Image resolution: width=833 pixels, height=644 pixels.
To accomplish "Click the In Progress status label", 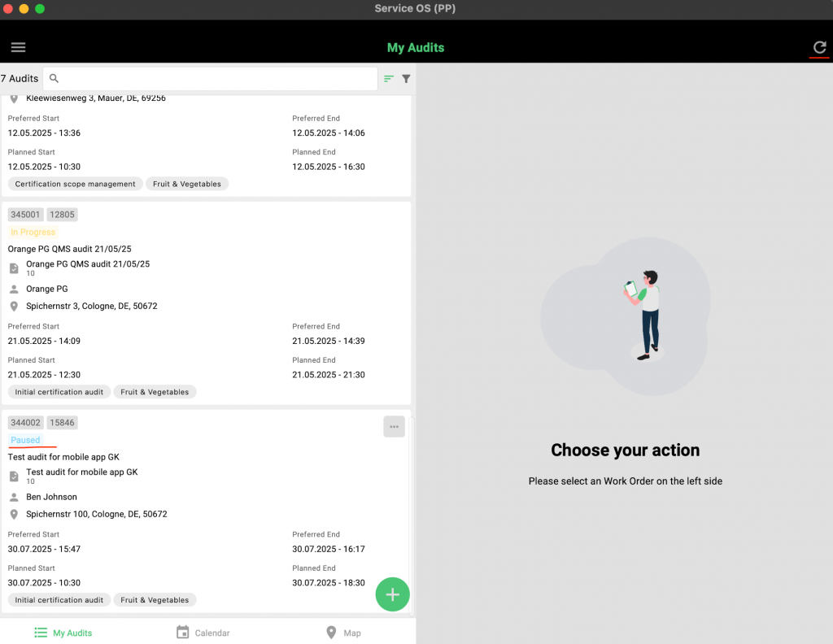I will pyautogui.click(x=33, y=233).
